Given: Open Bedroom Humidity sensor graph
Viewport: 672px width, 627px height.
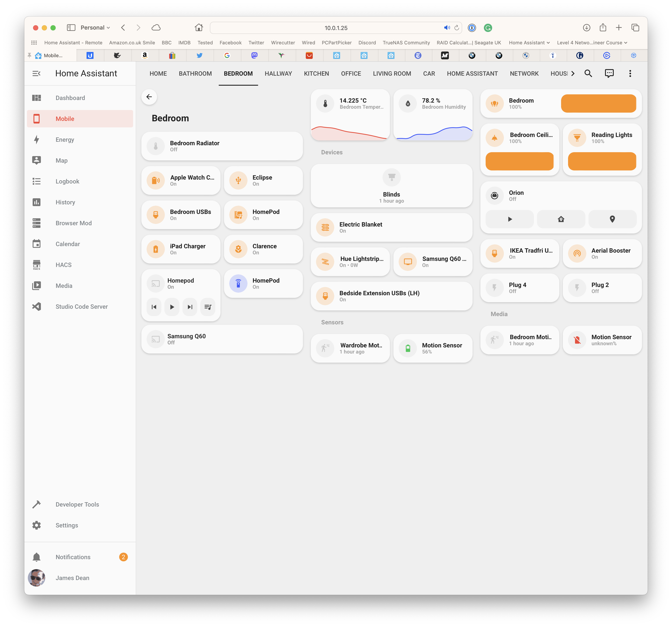Looking at the screenshot, I should point(433,115).
